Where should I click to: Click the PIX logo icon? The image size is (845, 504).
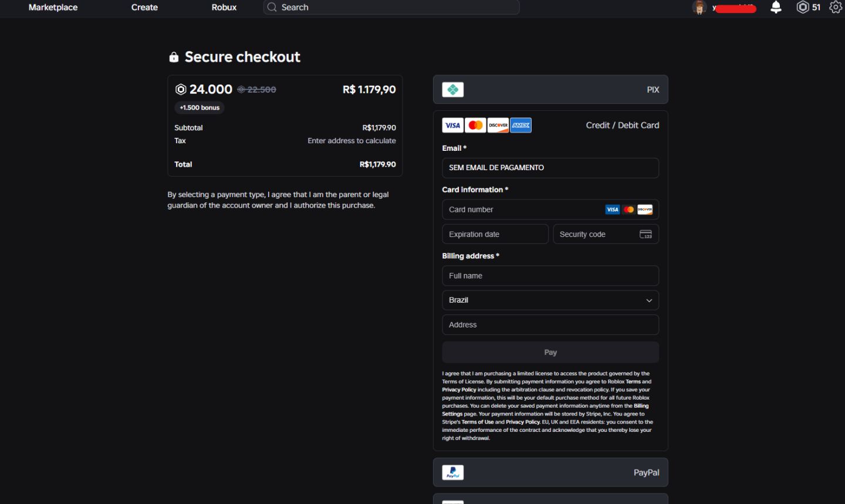click(x=453, y=90)
